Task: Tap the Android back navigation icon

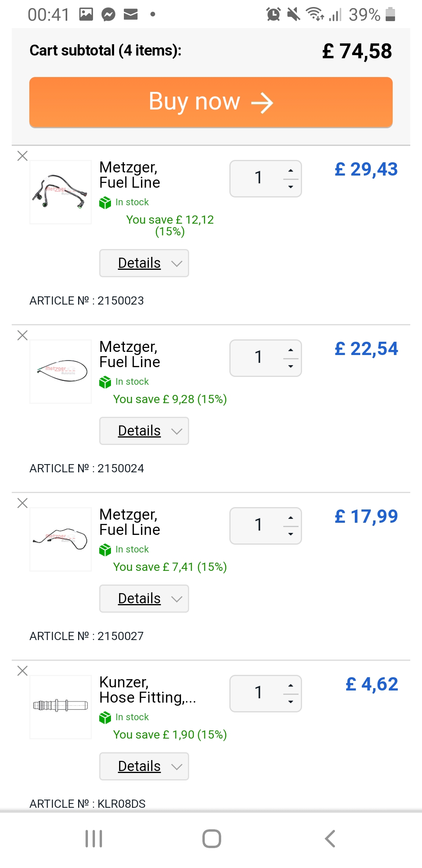Action: (x=330, y=839)
